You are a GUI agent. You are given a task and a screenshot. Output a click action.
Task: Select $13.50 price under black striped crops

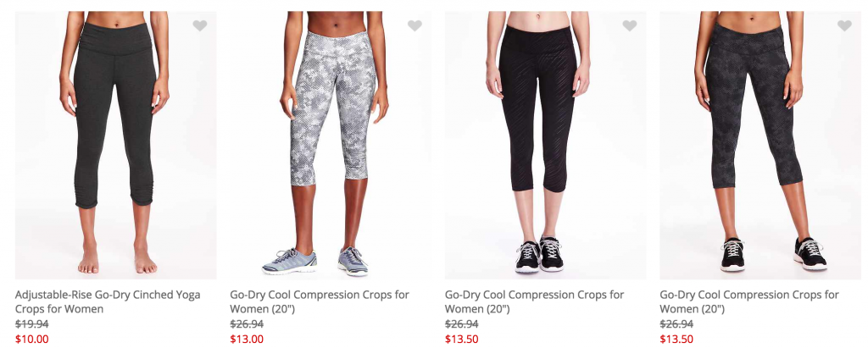pyautogui.click(x=461, y=340)
